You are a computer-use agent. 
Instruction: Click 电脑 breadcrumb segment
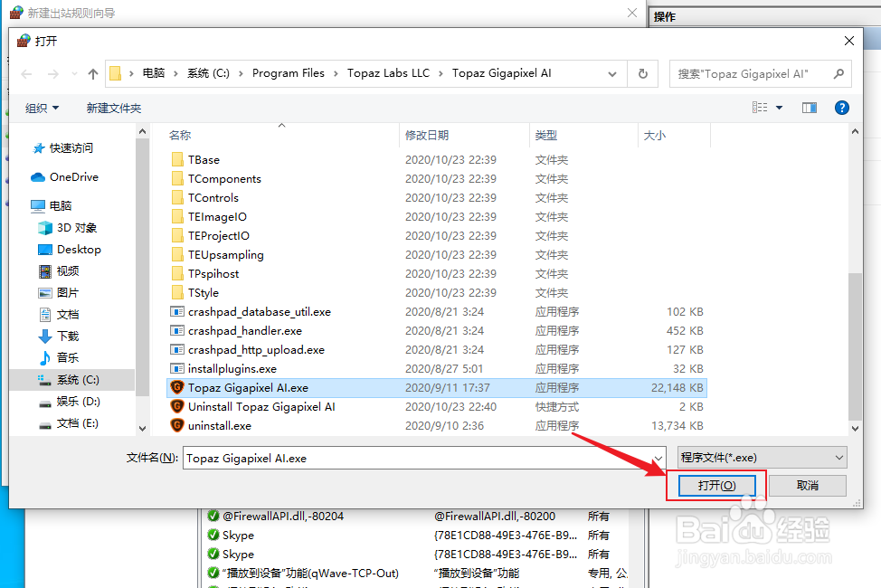pos(154,73)
